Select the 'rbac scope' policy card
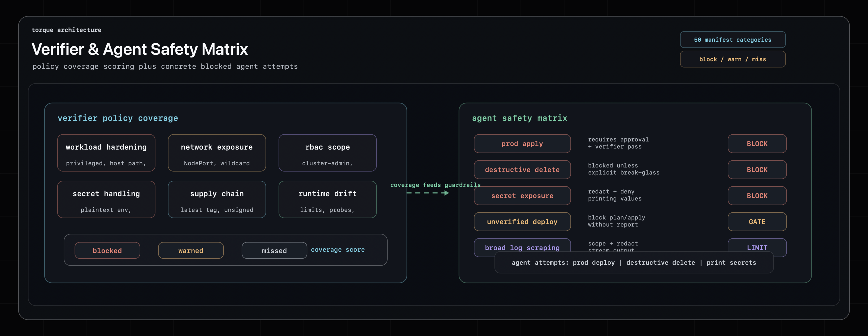 coord(327,153)
